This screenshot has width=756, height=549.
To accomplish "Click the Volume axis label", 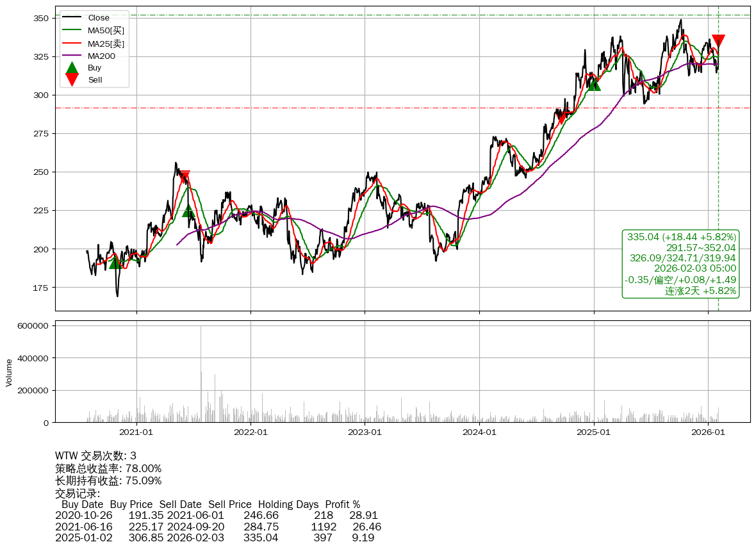I will point(9,372).
